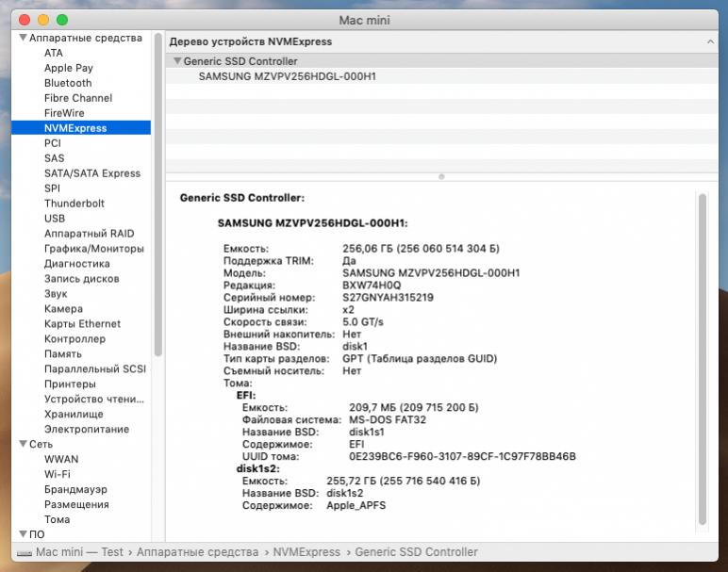The image size is (728, 572).
Task: Click the Дерево устройств NVMExpress column header
Action: coord(251,41)
